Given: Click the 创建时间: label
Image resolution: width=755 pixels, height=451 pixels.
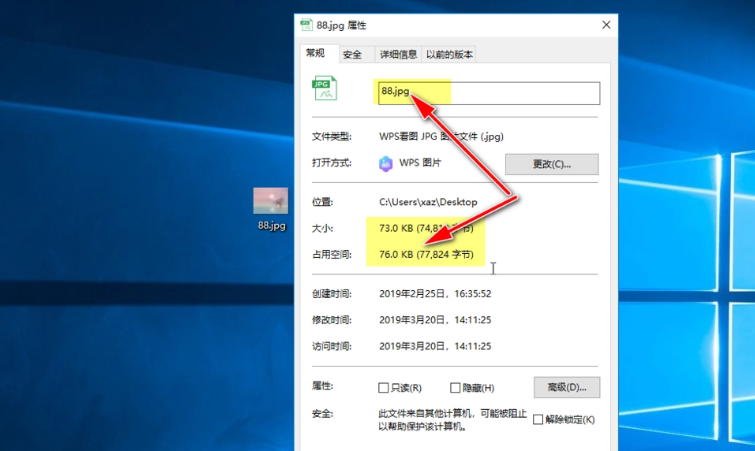Looking at the screenshot, I should (x=332, y=294).
